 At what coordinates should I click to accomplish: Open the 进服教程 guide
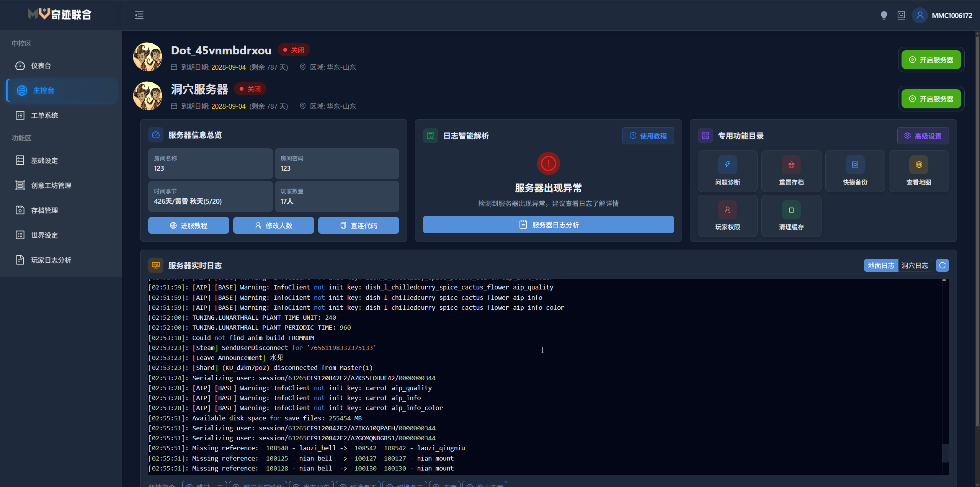coord(189,226)
